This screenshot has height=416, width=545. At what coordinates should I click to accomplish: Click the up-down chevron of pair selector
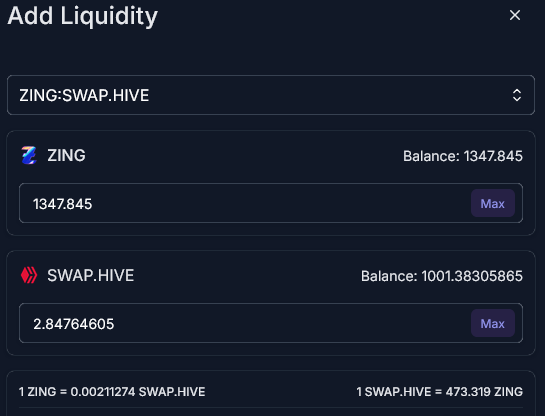click(x=517, y=95)
